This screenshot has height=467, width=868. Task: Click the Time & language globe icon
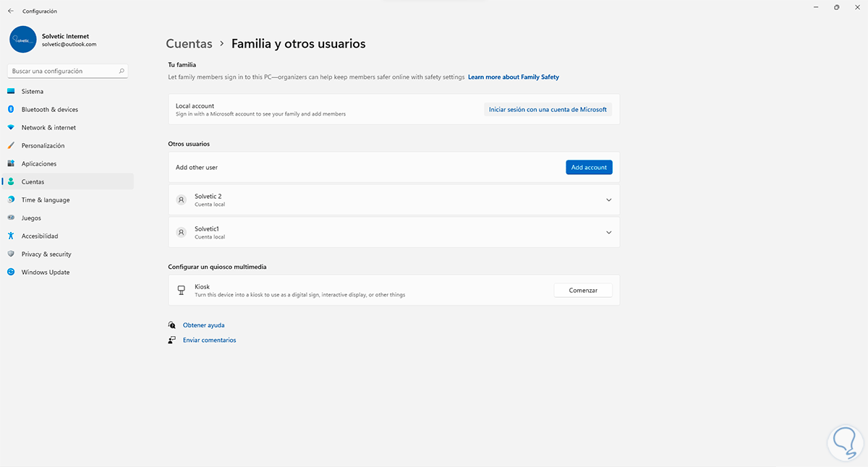[x=11, y=200]
